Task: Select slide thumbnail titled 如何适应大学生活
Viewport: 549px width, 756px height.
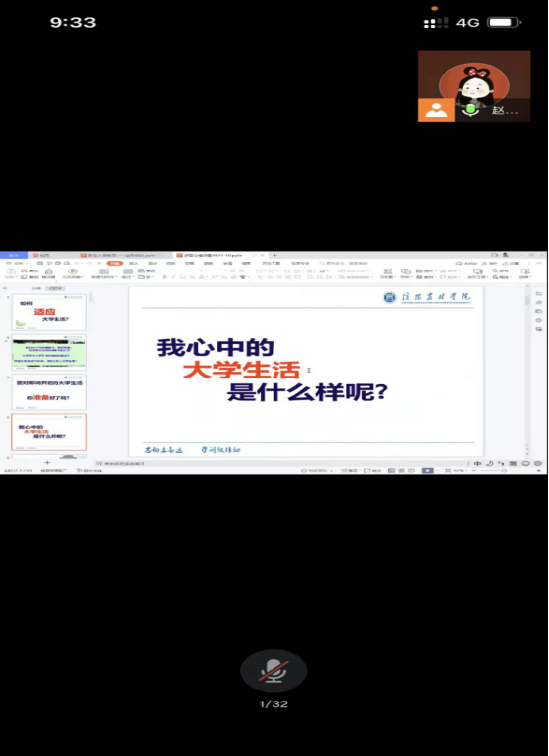Action: click(x=50, y=312)
